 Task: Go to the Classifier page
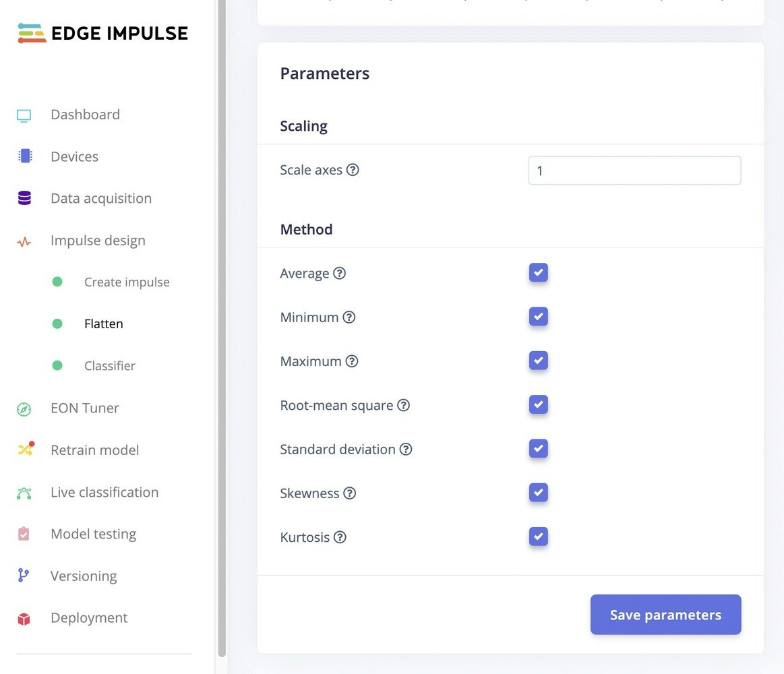point(109,366)
